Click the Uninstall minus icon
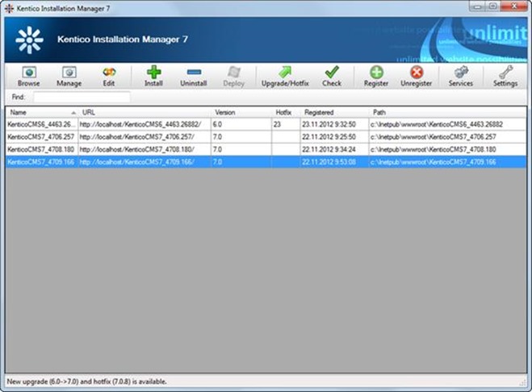532x392 pixels. (x=194, y=73)
